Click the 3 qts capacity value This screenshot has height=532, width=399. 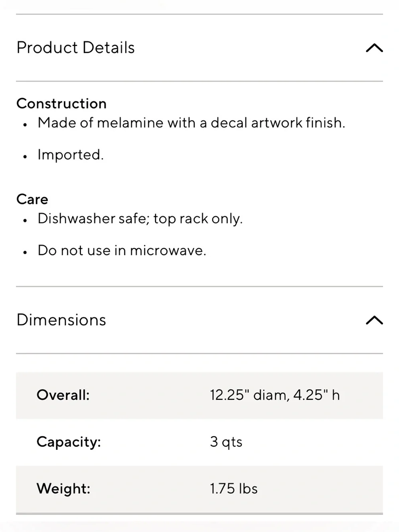226,442
